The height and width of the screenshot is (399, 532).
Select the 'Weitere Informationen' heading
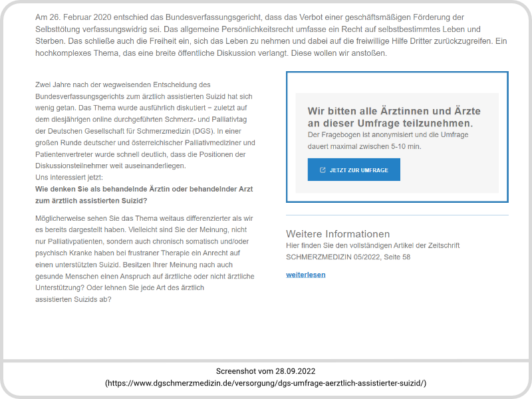pyautogui.click(x=338, y=234)
